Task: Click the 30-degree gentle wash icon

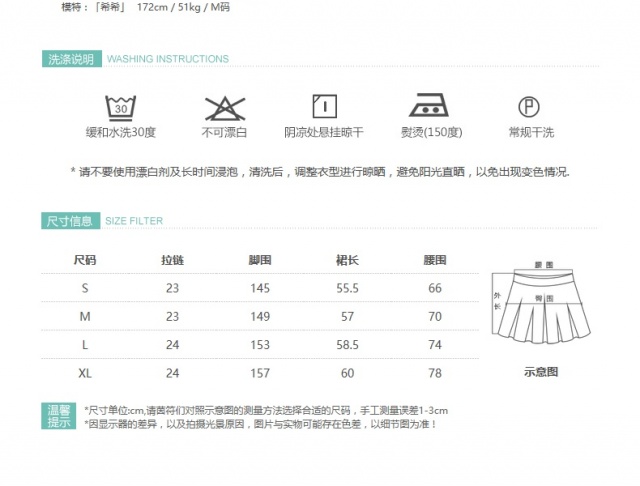Action: (x=120, y=106)
